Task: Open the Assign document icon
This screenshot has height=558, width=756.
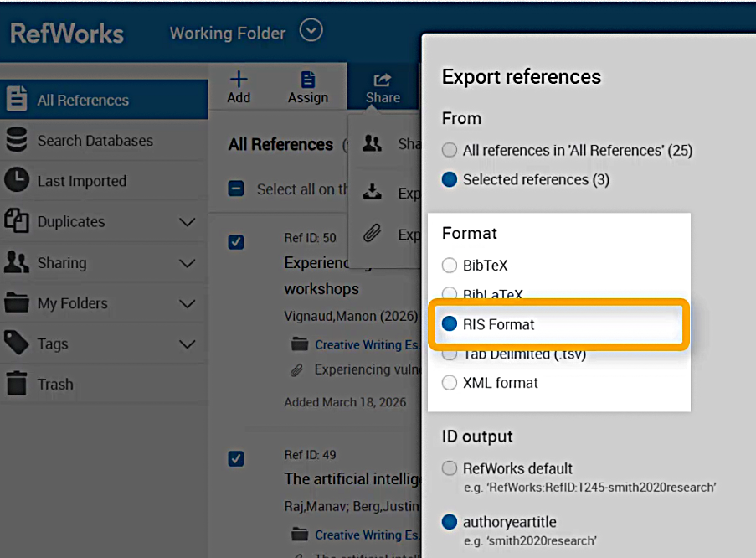Action: (308, 80)
